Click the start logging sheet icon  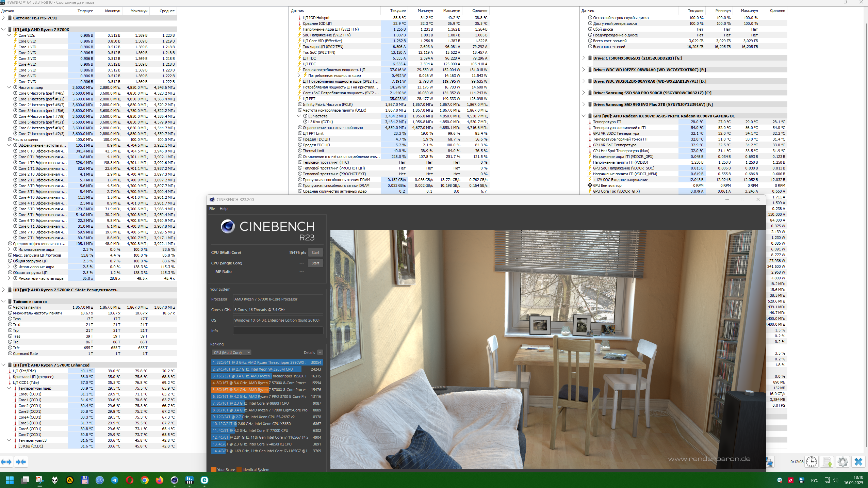click(x=827, y=462)
